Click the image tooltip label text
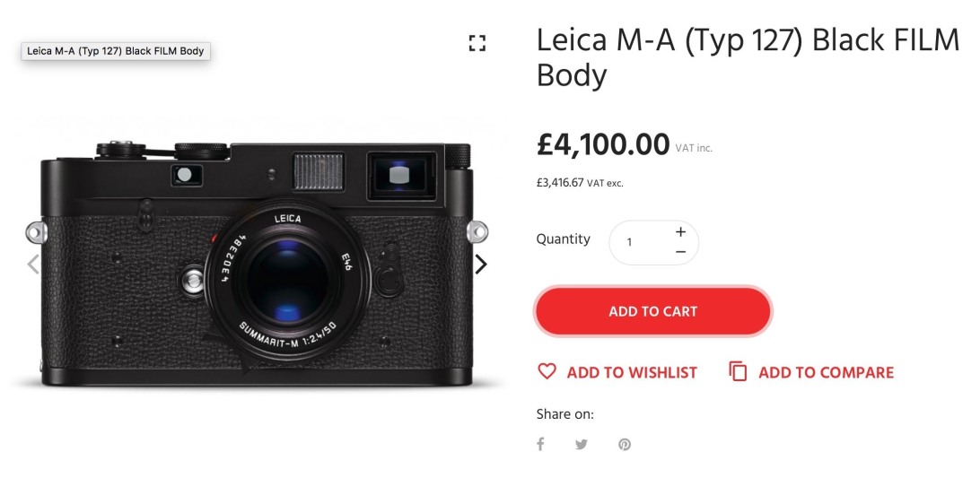Image resolution: width=980 pixels, height=495 pixels. 116,51
